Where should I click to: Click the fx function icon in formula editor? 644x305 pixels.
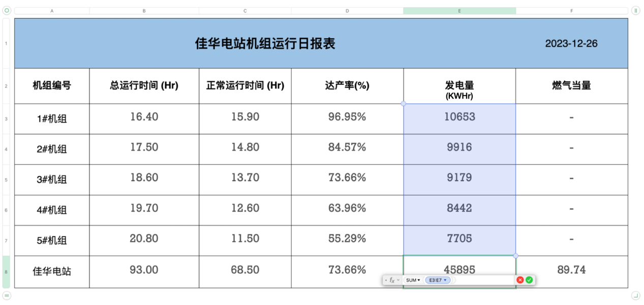tap(392, 280)
